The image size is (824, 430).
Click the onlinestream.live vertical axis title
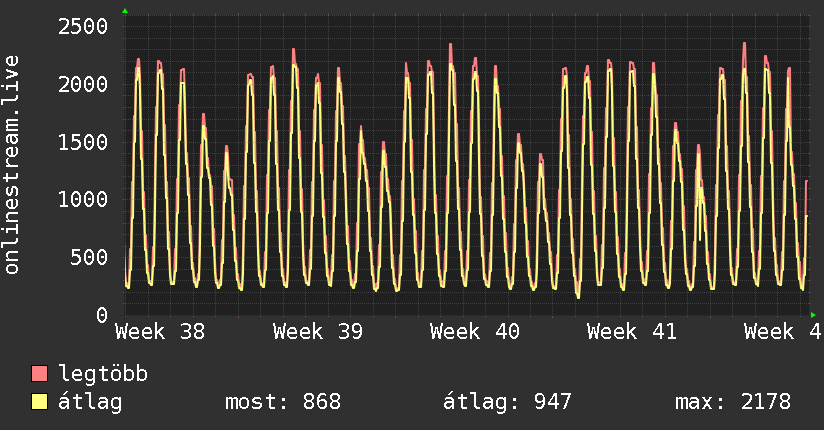[x=12, y=165]
